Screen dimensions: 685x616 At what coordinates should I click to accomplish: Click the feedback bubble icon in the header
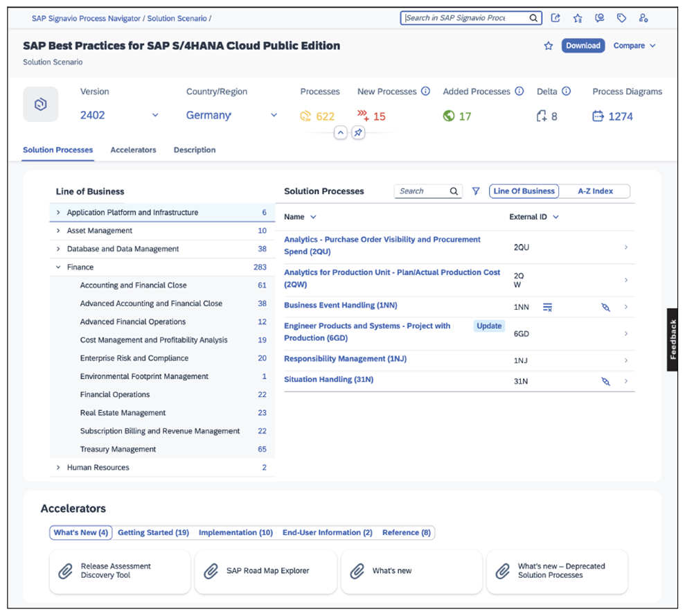(599, 18)
